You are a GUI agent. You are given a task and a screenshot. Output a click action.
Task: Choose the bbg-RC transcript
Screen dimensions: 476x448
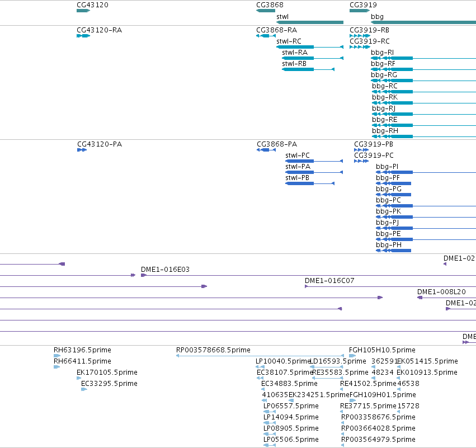(385, 86)
